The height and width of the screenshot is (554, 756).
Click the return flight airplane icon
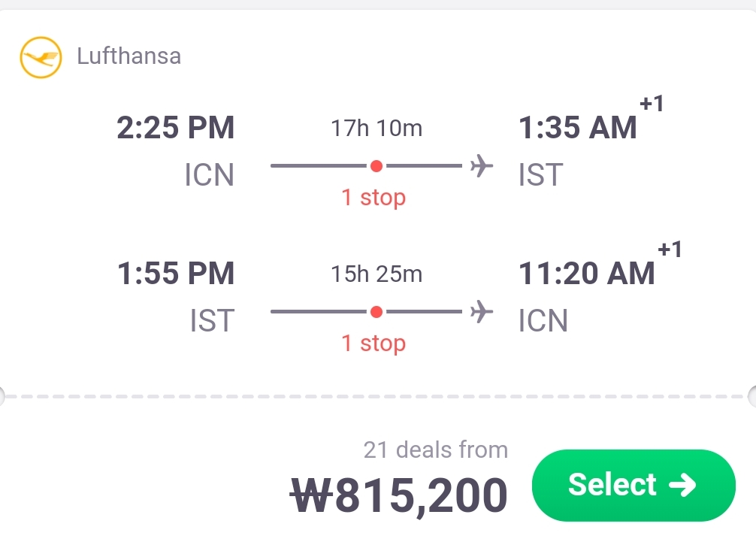(481, 311)
